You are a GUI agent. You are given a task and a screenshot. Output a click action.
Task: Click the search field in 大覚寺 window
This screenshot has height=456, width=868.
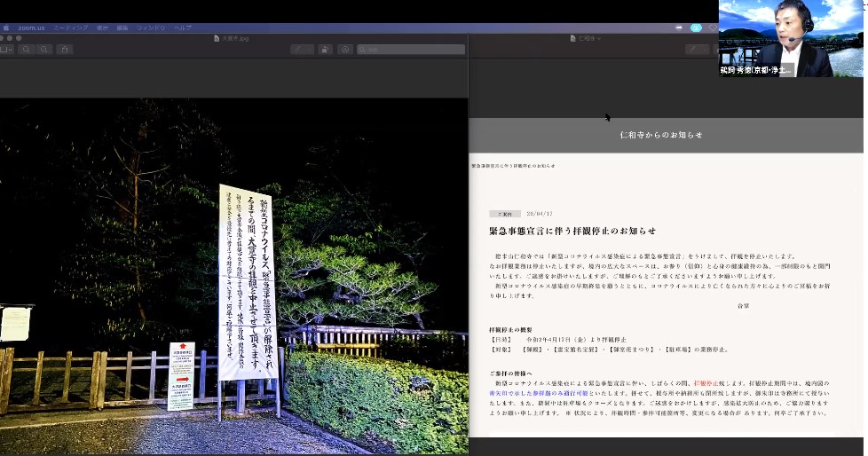point(411,50)
